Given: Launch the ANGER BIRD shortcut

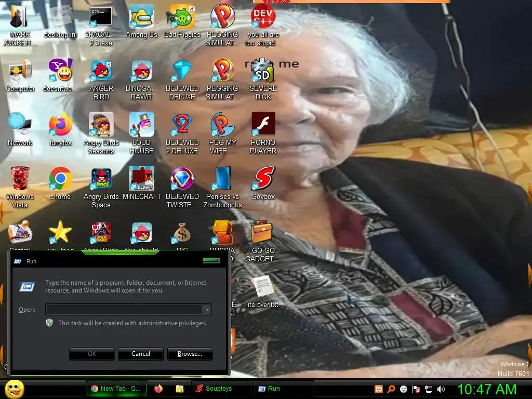Looking at the screenshot, I should coord(101,79).
